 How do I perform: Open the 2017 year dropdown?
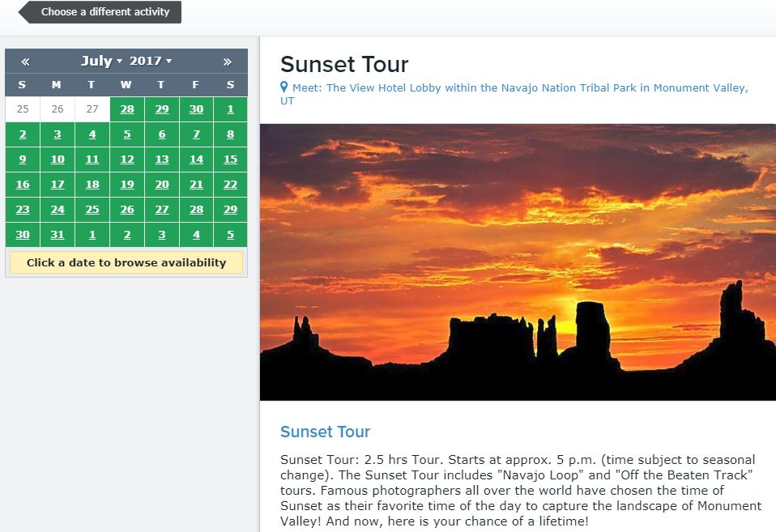[151, 61]
